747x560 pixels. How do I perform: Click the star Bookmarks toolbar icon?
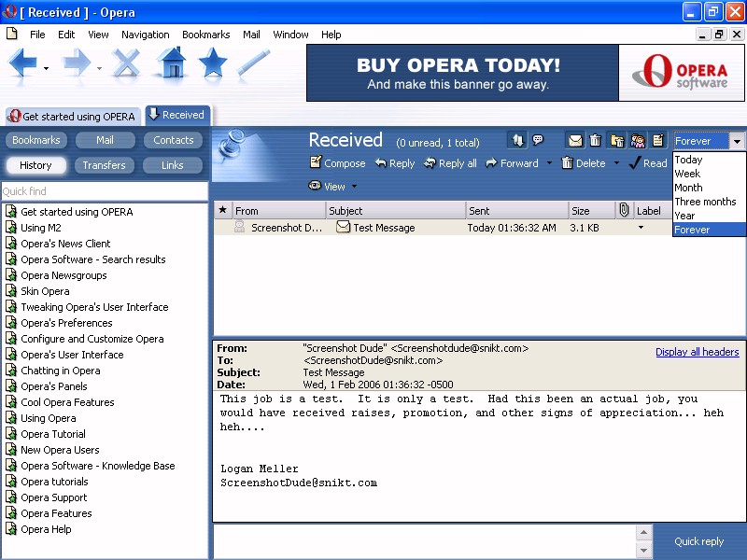[x=213, y=63]
